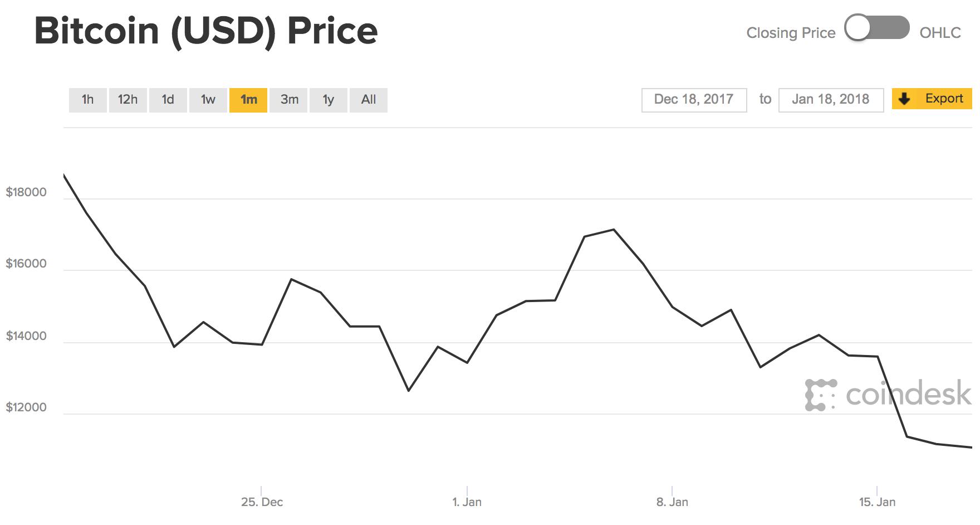Show the 1y price history

click(329, 100)
